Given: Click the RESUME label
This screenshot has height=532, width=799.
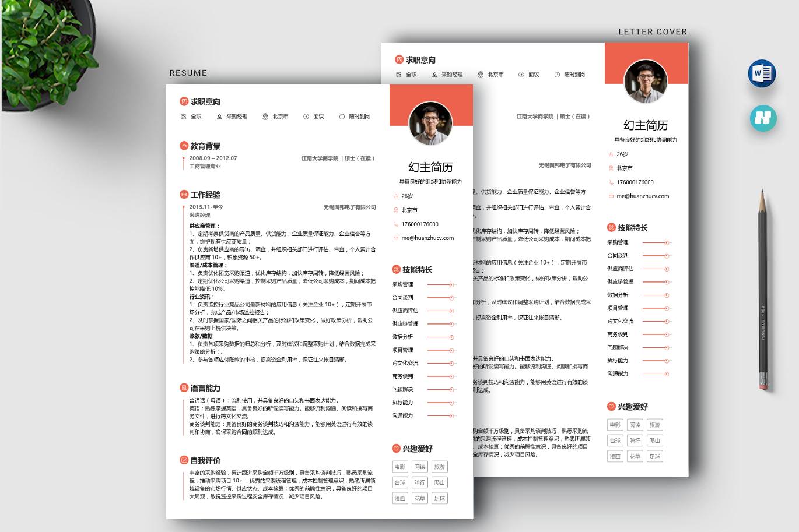Looking at the screenshot, I should 188,73.
